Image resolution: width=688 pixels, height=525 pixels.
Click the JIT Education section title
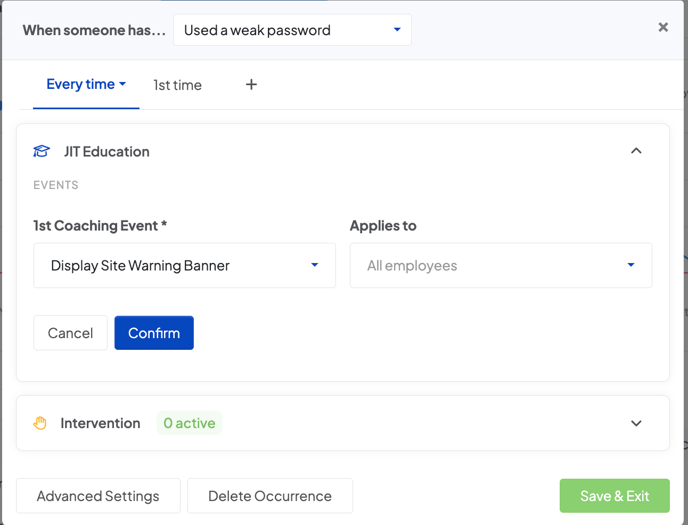coord(107,151)
